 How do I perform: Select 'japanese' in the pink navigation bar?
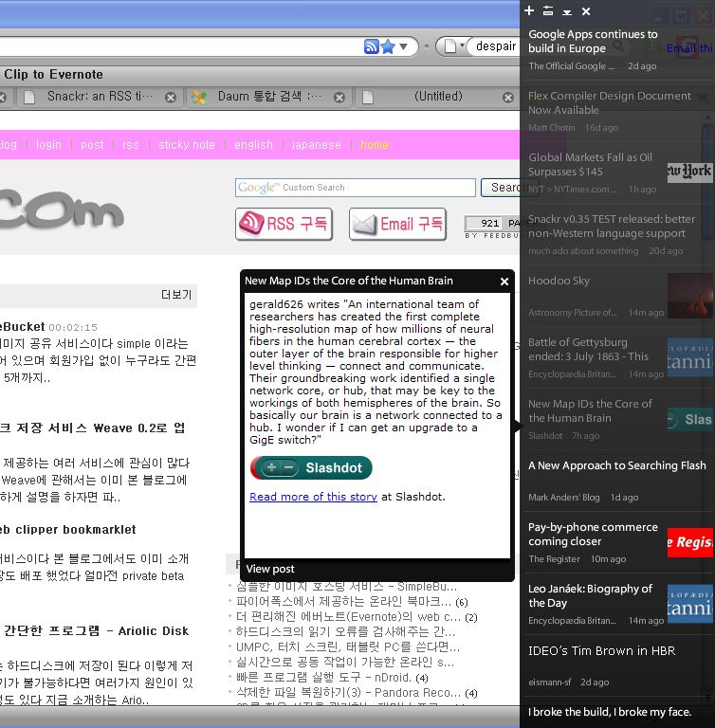tap(316, 145)
